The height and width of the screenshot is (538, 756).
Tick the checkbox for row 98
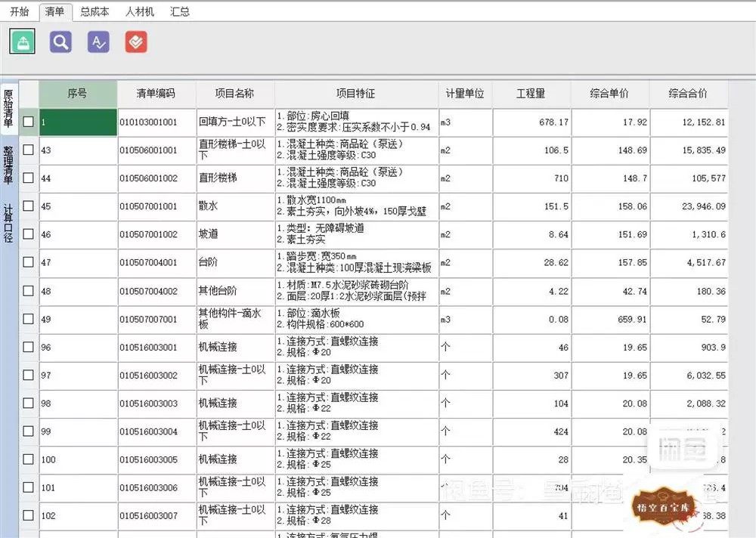[x=29, y=403]
